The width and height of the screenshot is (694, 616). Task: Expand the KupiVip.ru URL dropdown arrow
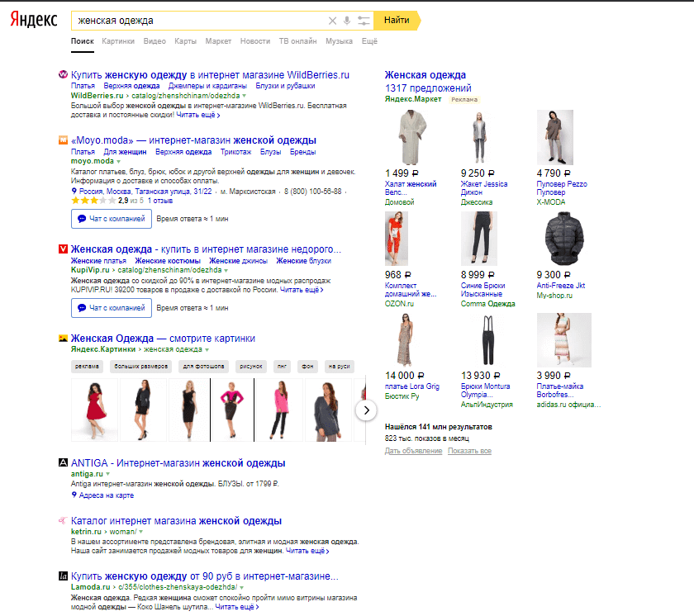[x=226, y=270]
